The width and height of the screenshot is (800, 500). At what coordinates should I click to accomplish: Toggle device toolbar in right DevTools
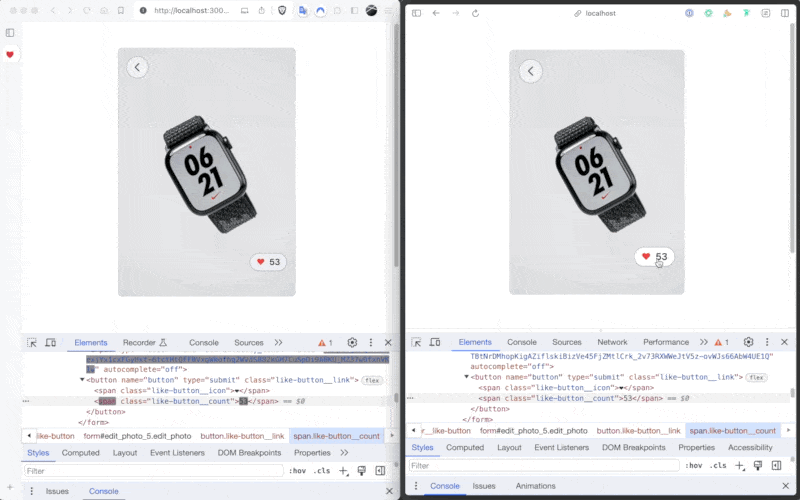(x=435, y=342)
